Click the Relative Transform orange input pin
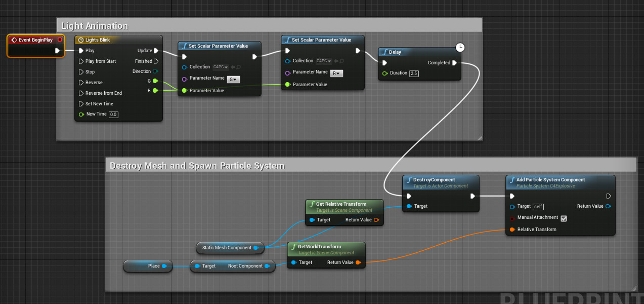This screenshot has width=644, height=304. coord(512,230)
